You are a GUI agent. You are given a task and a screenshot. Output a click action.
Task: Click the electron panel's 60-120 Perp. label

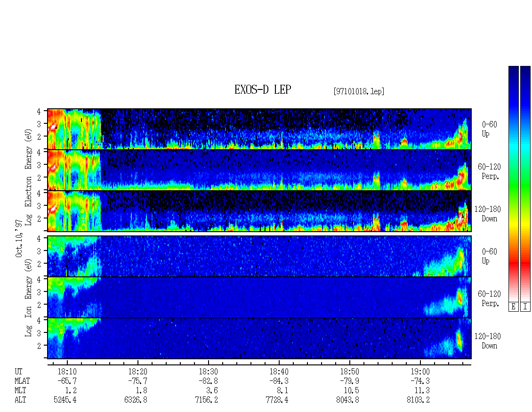489,171
